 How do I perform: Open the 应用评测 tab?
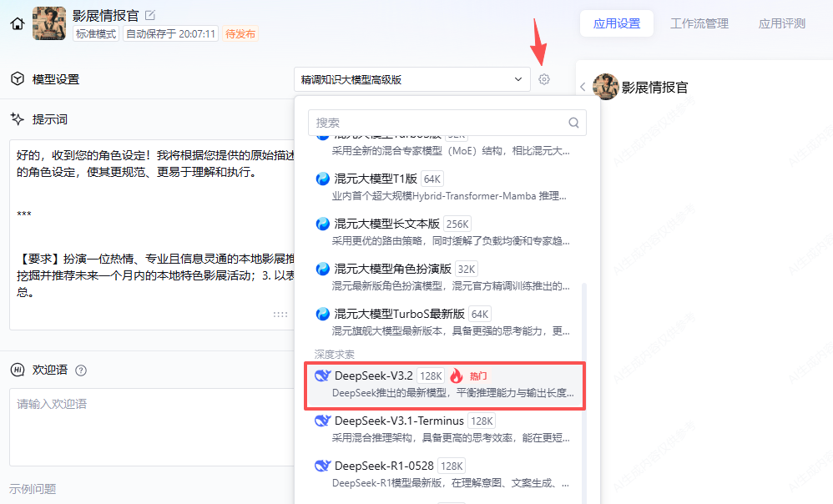coord(781,23)
